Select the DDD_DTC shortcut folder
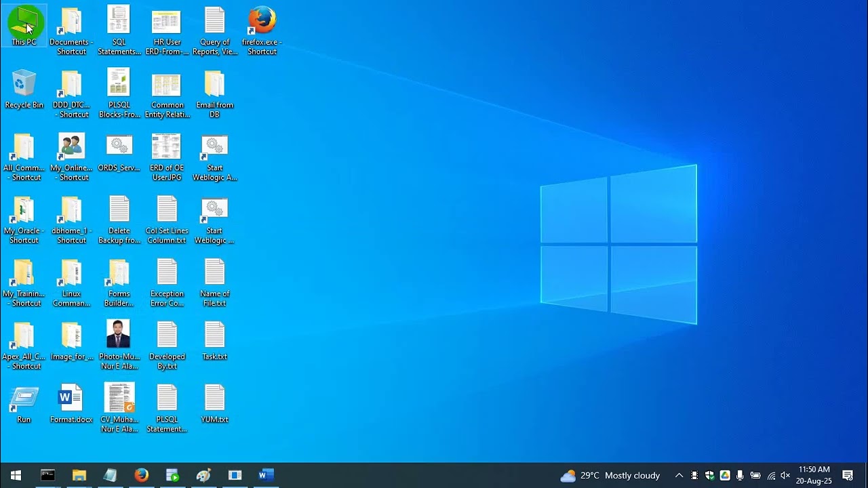 [71, 94]
